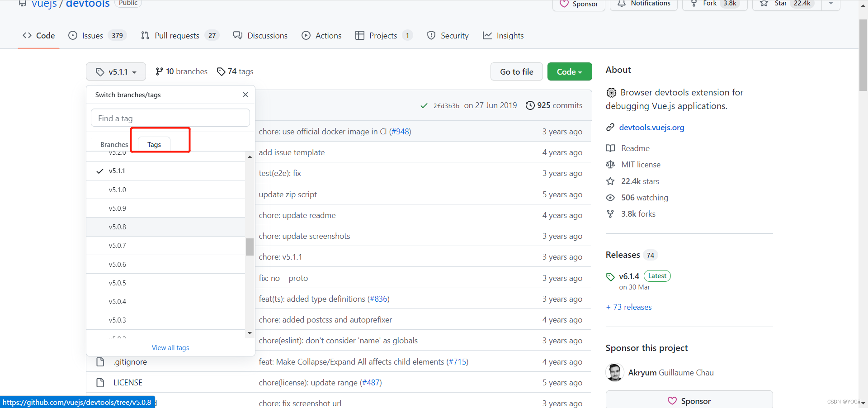Click the Sponsor button in sidebar

[689, 401]
